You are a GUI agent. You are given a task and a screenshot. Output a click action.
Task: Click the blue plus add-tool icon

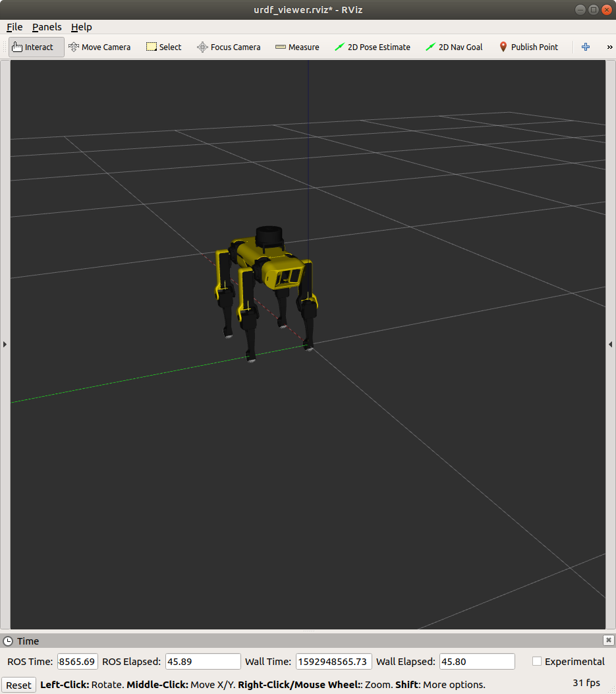(586, 47)
